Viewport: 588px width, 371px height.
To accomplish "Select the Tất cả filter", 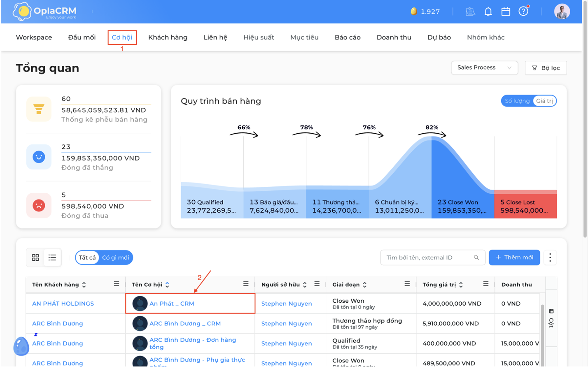I will pos(87,257).
